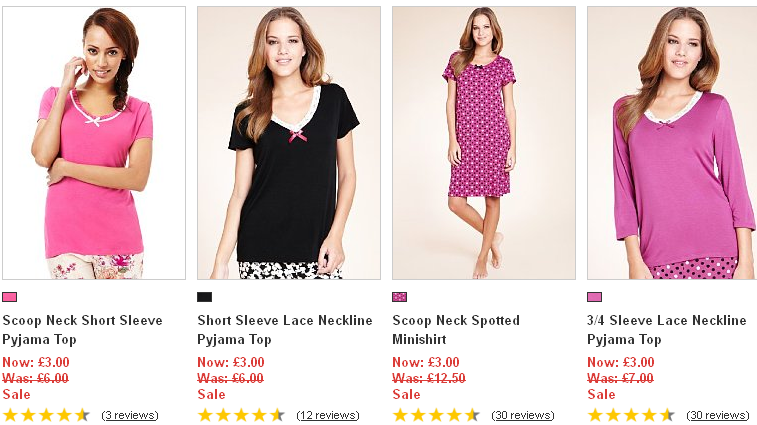
Task: Select black swatch for Short Sleeve Lace Neckline Top
Action: tap(205, 297)
